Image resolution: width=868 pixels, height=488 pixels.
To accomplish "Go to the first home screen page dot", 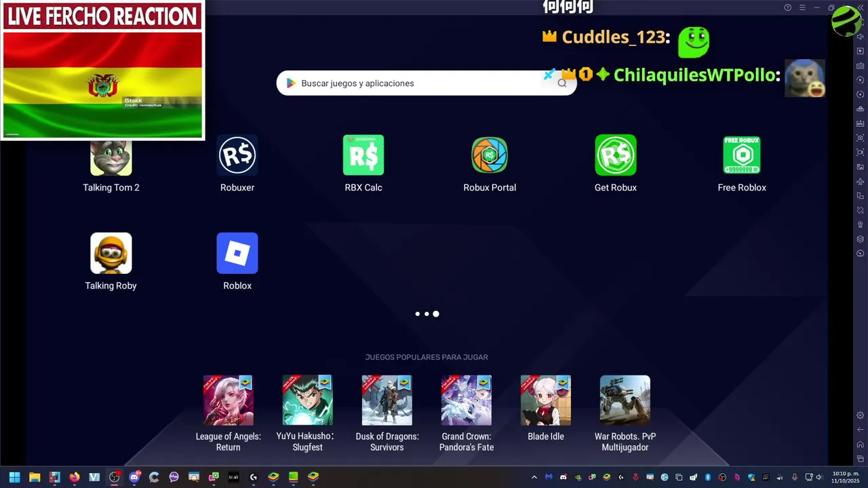I will [x=418, y=314].
